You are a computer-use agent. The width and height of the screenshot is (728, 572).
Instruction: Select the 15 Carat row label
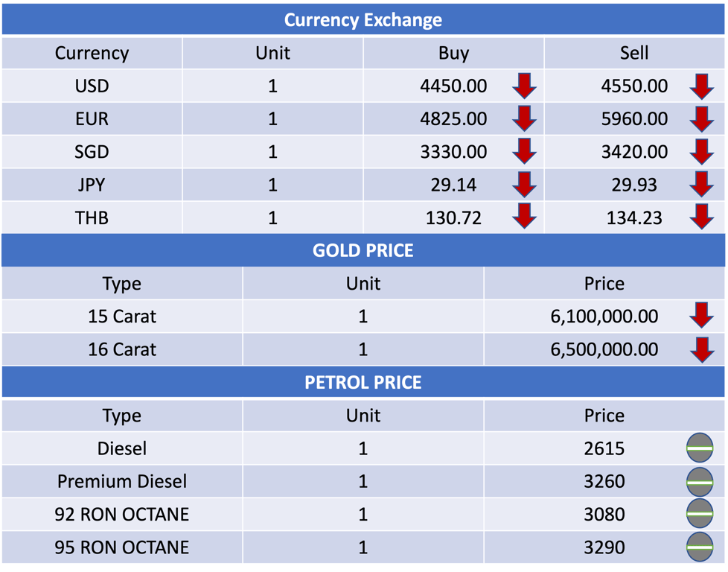point(122,317)
